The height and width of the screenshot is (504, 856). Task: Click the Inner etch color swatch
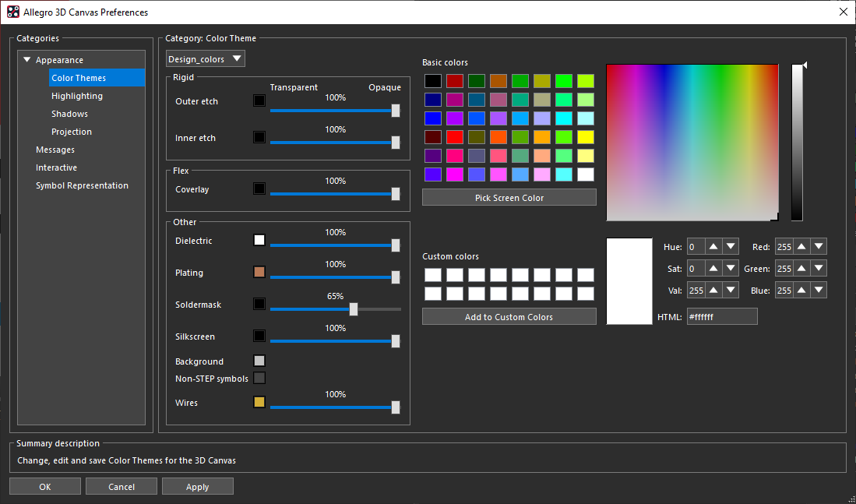tap(259, 137)
